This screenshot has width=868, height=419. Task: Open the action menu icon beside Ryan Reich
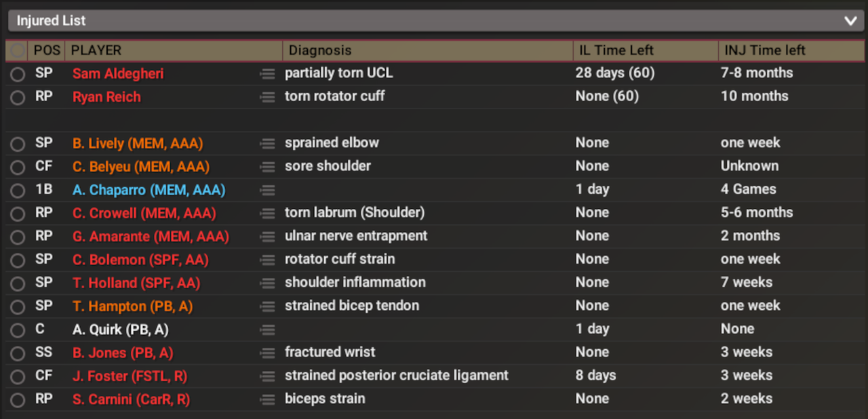tap(267, 97)
